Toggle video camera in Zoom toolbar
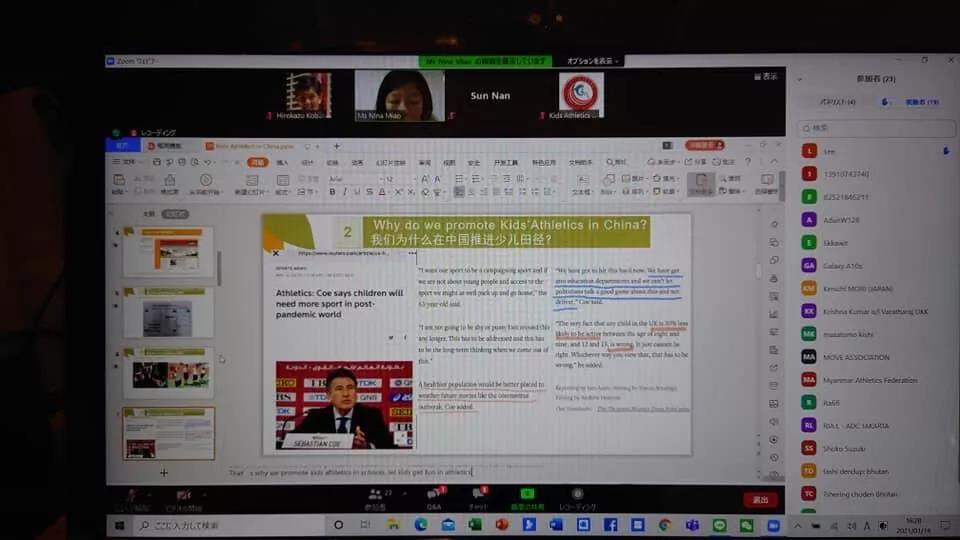 184,496
